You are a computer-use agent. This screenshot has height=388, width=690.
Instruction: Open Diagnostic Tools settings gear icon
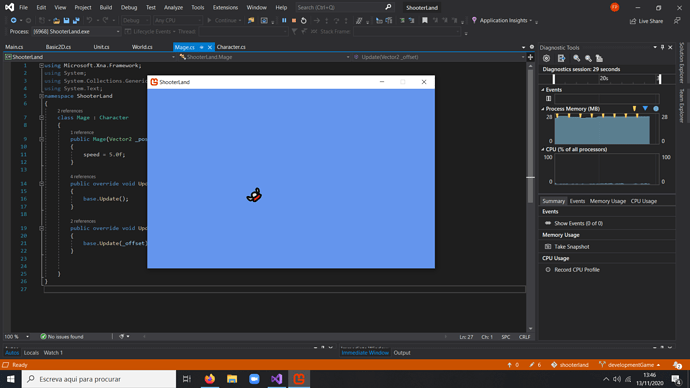[546, 58]
